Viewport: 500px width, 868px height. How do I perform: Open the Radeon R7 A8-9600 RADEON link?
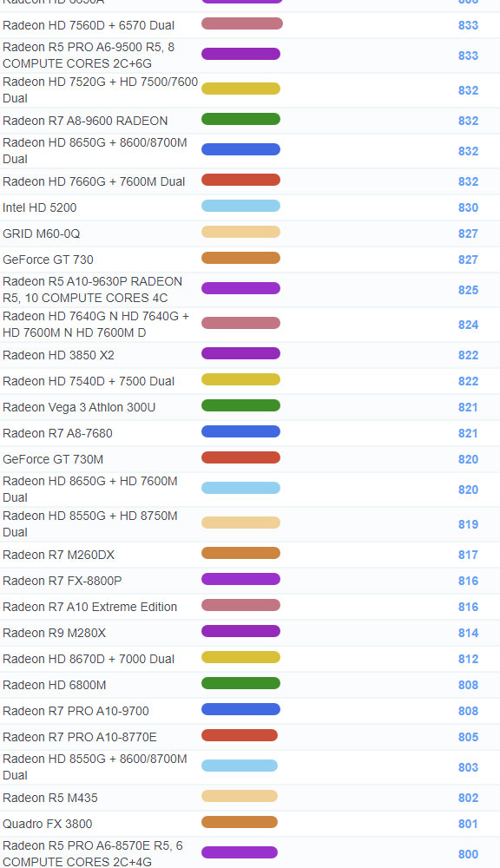[85, 121]
